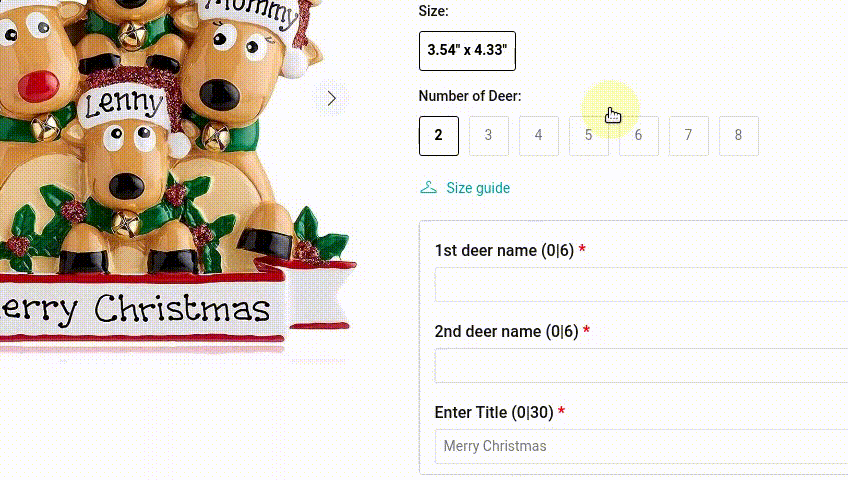Image resolution: width=848 pixels, height=480 pixels.
Task: Open the Size guide link
Action: (478, 188)
